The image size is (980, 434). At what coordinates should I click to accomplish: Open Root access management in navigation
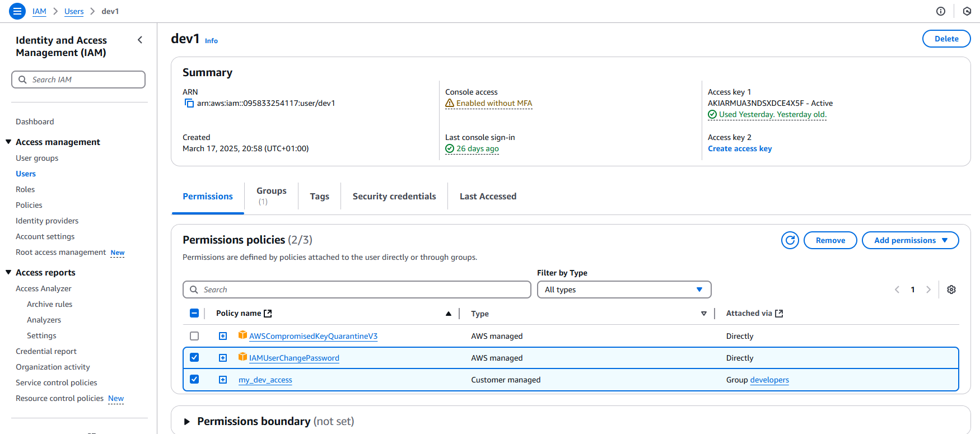tap(60, 252)
